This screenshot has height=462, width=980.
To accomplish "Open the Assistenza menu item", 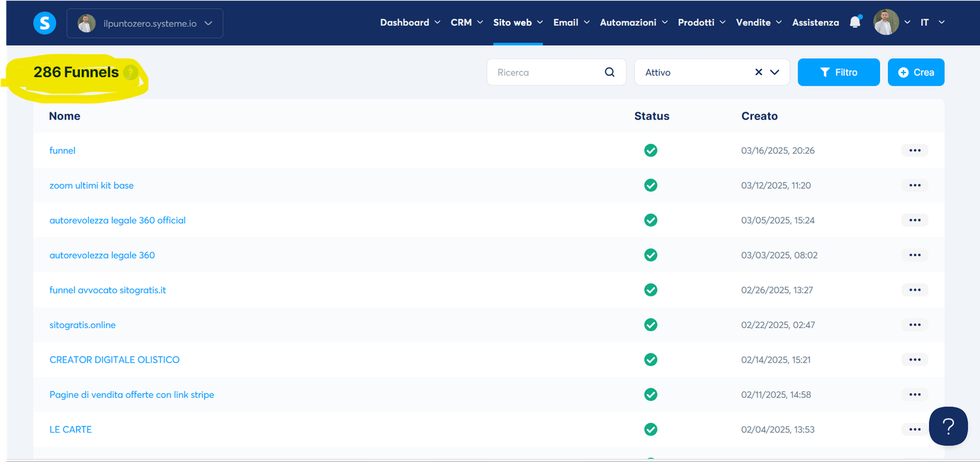I will pyautogui.click(x=815, y=22).
